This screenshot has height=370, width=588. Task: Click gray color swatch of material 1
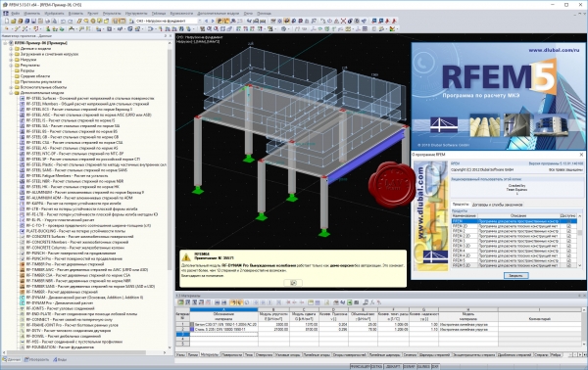192,325
